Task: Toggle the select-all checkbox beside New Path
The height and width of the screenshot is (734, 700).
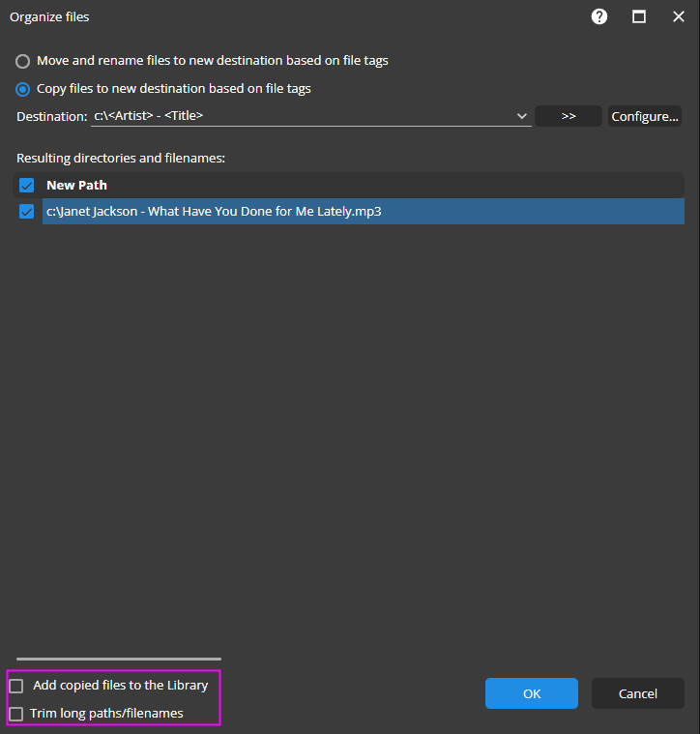Action: tap(27, 185)
